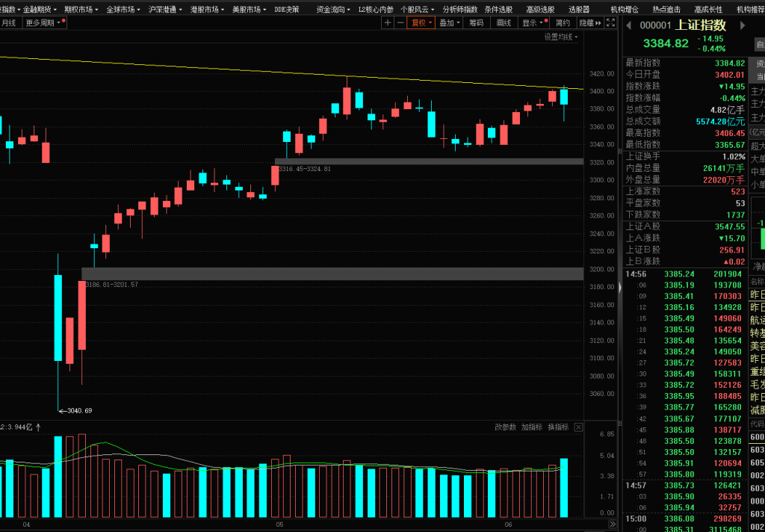Image resolution: width=765 pixels, height=532 pixels.
Task: Click the current price 3384.82
Action: 666,43
